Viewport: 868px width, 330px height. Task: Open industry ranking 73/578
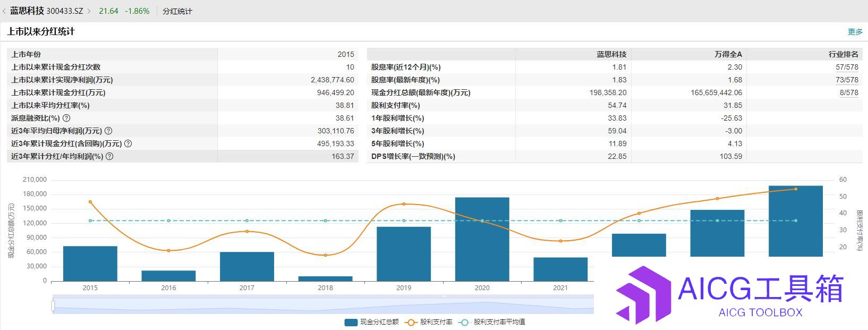(x=847, y=80)
